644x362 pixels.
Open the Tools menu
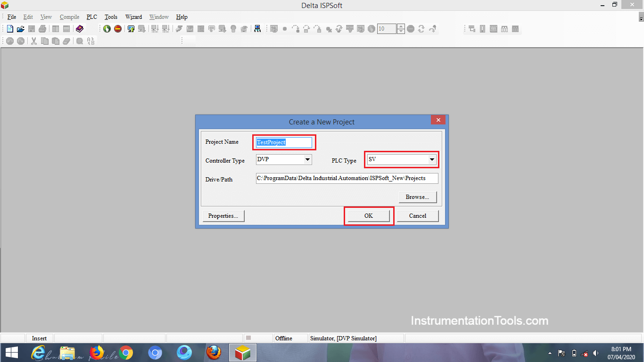click(x=111, y=17)
